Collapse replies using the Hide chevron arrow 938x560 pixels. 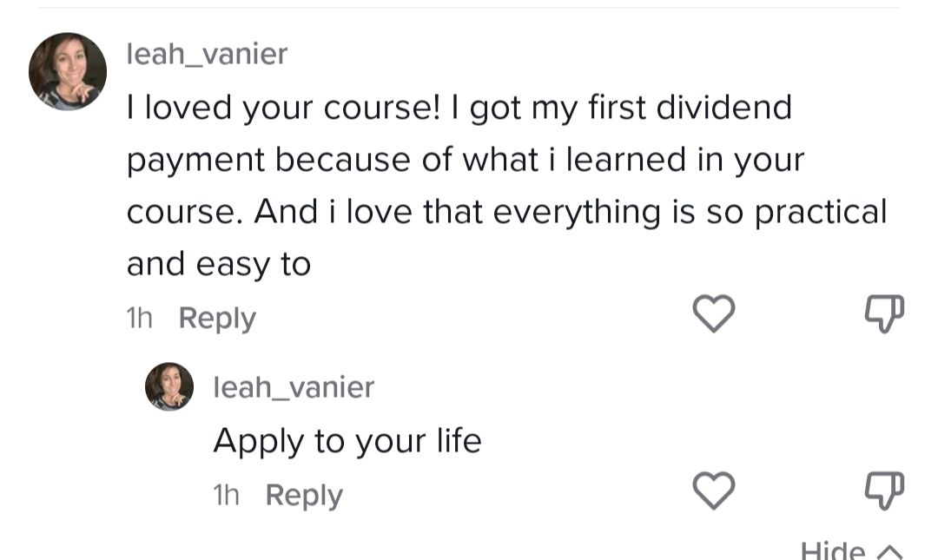[x=890, y=551]
